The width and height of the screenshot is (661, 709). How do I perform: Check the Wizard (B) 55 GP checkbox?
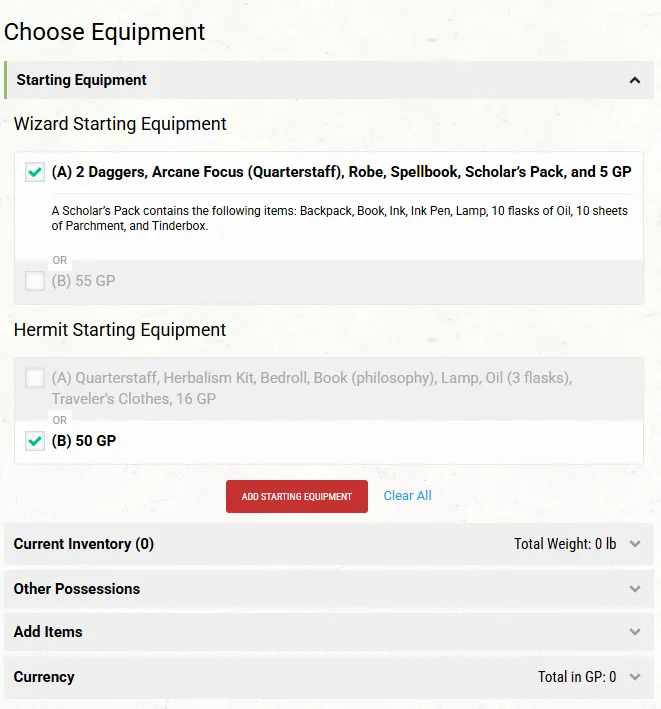(35, 281)
